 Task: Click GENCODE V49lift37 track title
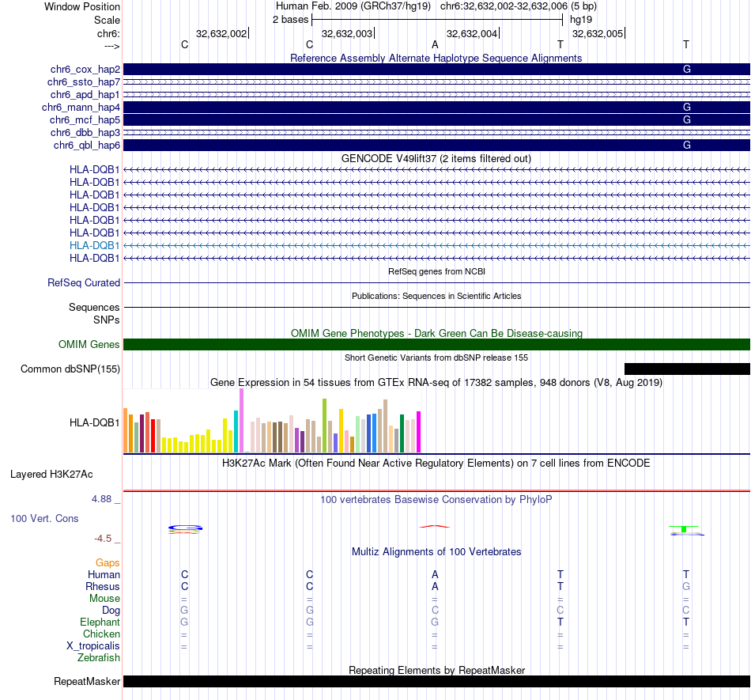[436, 159]
